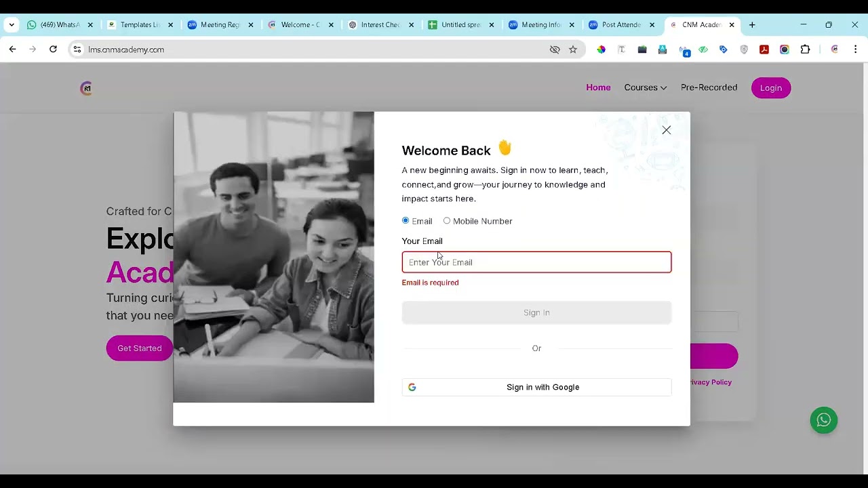Close the WhatsApp tab

[90, 25]
